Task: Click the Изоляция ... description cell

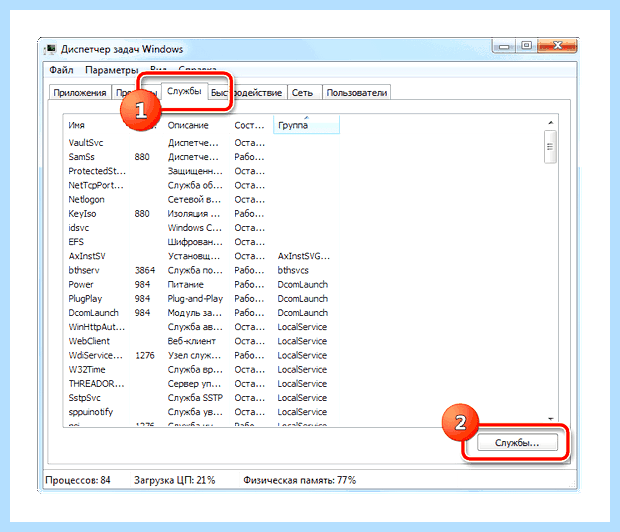Action: [194, 214]
